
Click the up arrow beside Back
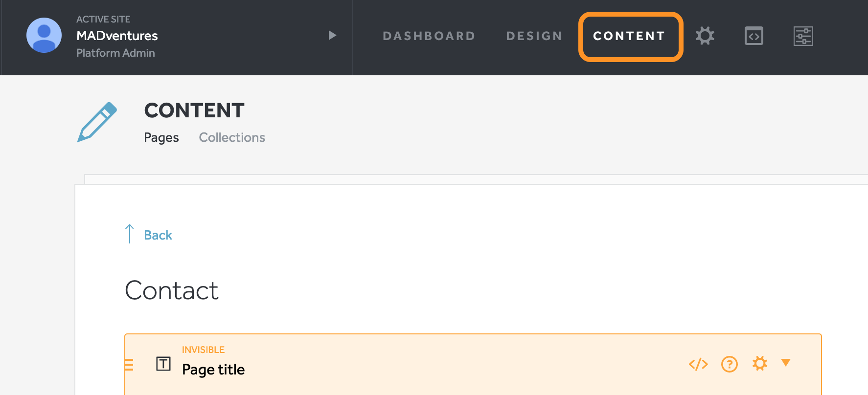(x=129, y=234)
